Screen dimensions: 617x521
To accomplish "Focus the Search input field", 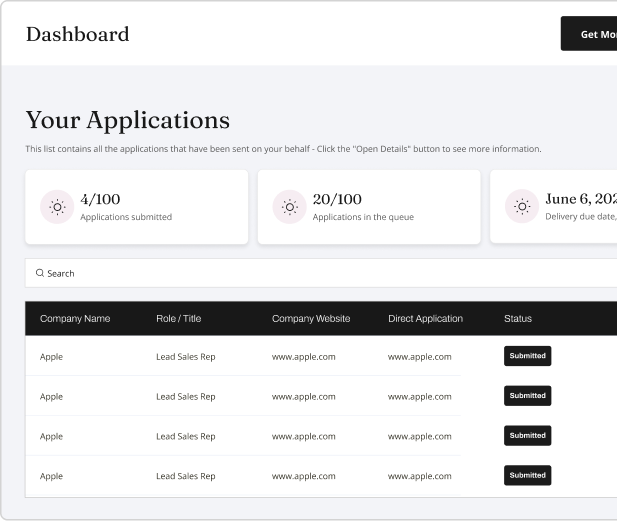I will 321,273.
